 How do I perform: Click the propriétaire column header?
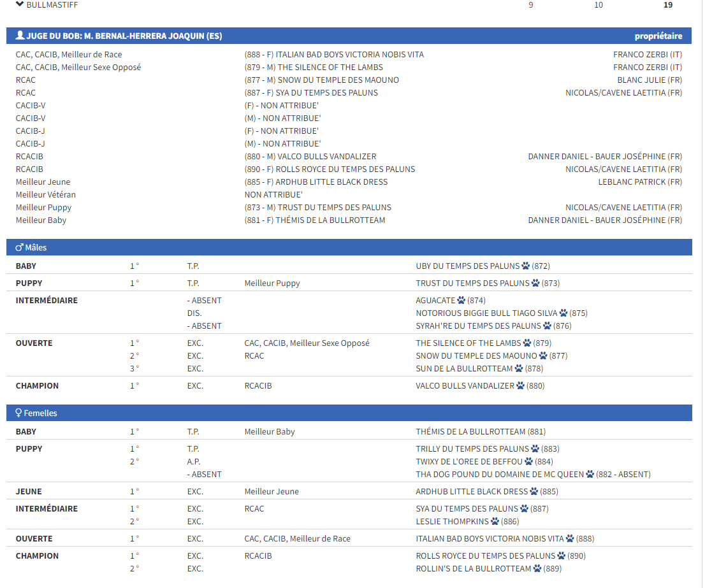coord(658,36)
